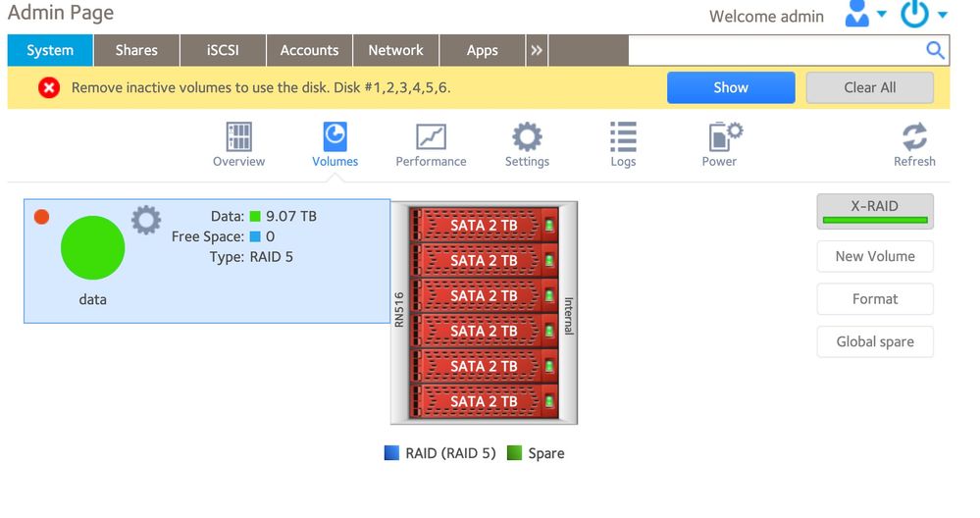Click the '9.07 TB' data value
The width and height of the screenshot is (980, 518).
[x=291, y=216]
